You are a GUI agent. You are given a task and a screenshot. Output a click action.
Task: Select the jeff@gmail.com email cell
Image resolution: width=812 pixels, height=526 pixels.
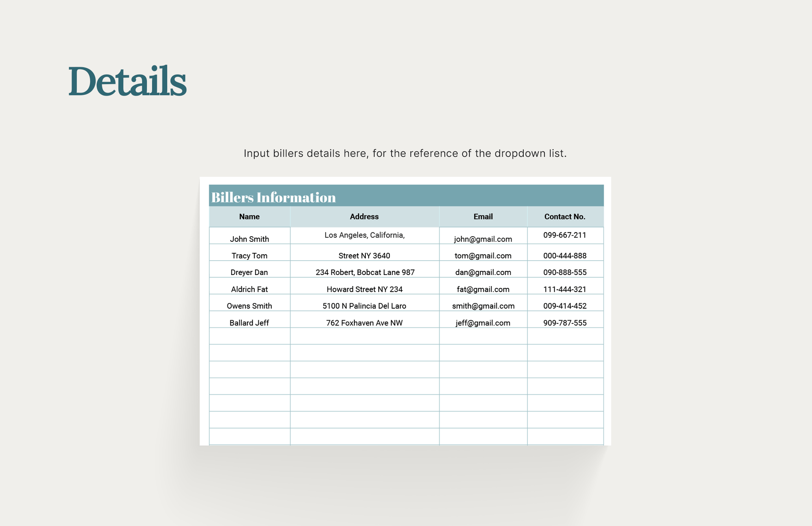pos(483,319)
